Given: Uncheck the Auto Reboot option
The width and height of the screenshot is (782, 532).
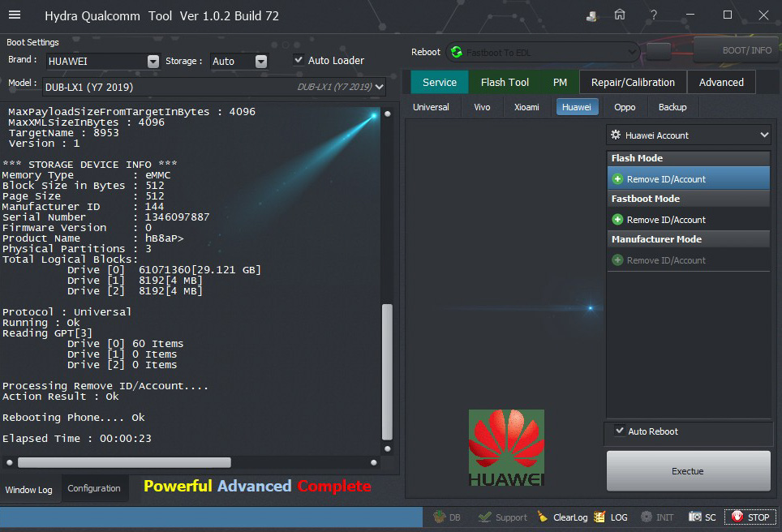Looking at the screenshot, I should point(620,431).
